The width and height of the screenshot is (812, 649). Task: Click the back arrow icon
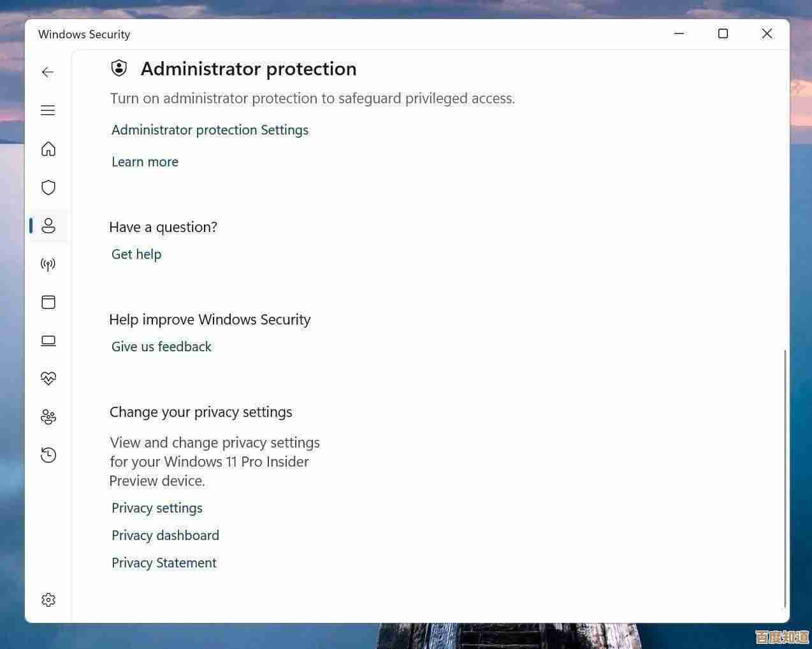click(x=48, y=72)
